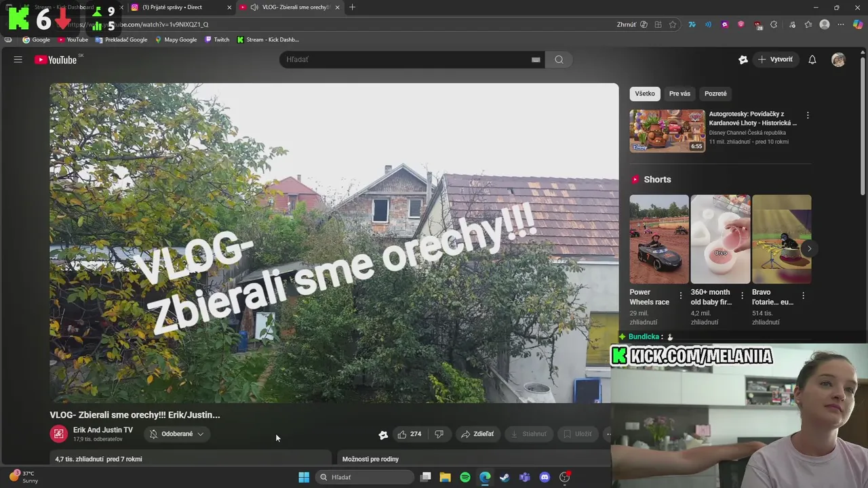The width and height of the screenshot is (868, 488).
Task: Click the Windows taskbar Hľadať search box
Action: pos(366,477)
